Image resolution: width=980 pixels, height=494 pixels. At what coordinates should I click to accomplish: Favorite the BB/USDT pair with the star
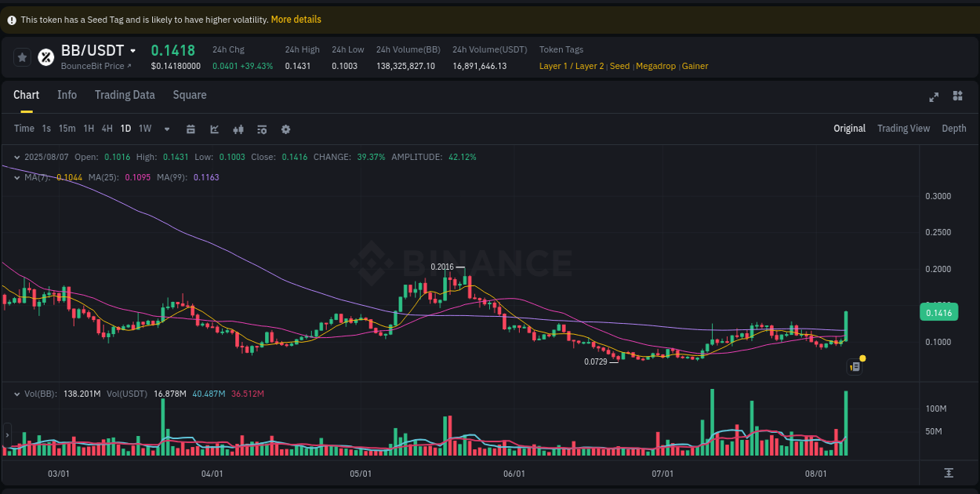click(x=22, y=56)
